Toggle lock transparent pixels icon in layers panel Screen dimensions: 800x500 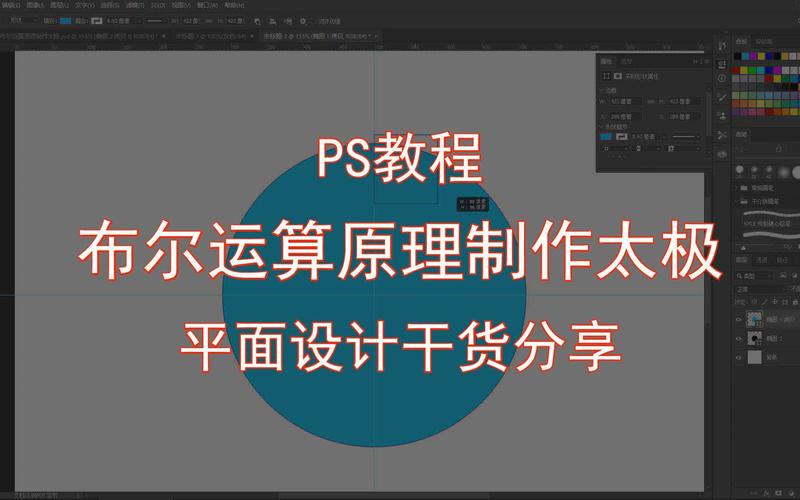(755, 302)
